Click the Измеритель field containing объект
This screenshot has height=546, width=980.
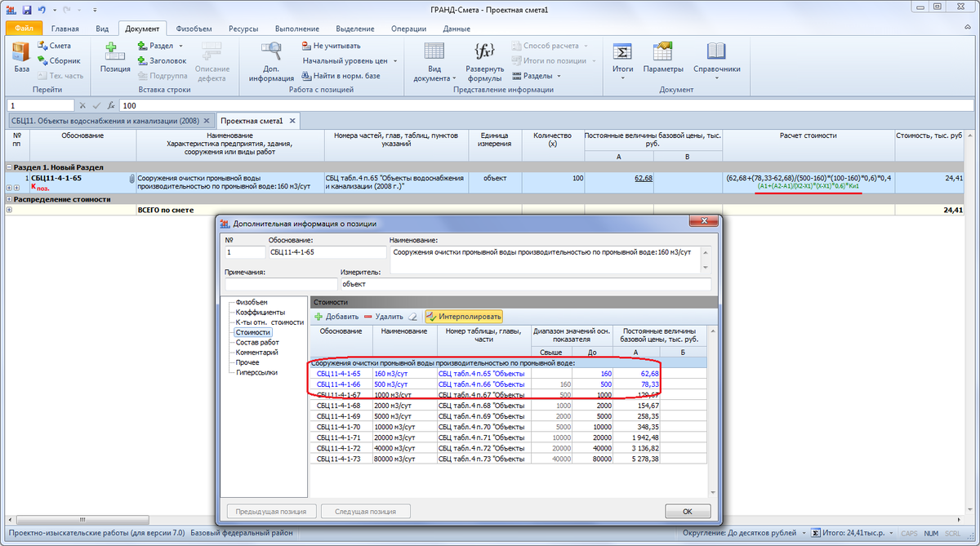click(525, 284)
